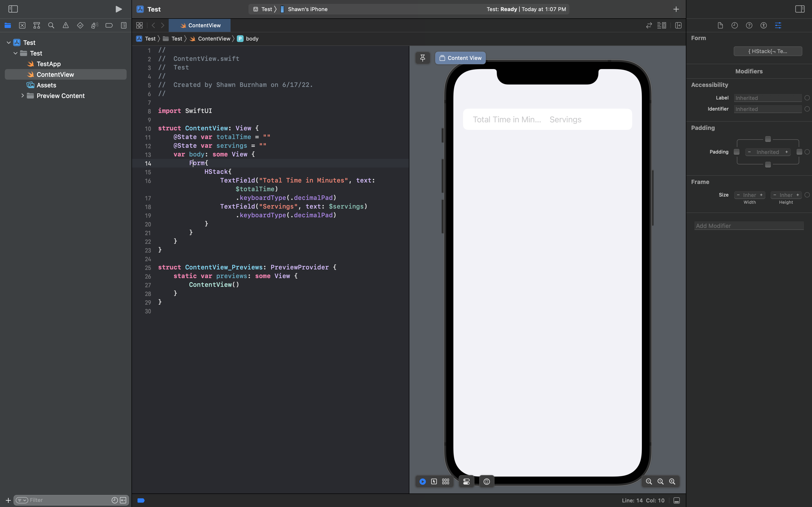Screen dimensions: 812x507
Task: Collapse the Test group folder
Action: [x=15, y=53]
